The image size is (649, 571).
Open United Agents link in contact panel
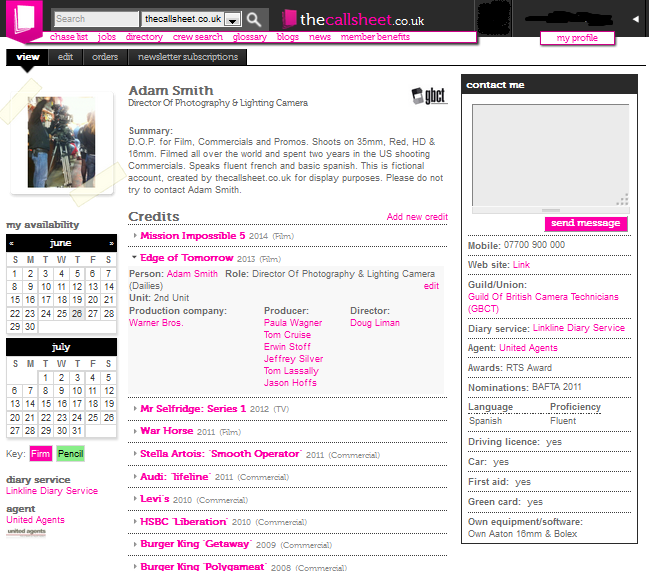point(528,348)
